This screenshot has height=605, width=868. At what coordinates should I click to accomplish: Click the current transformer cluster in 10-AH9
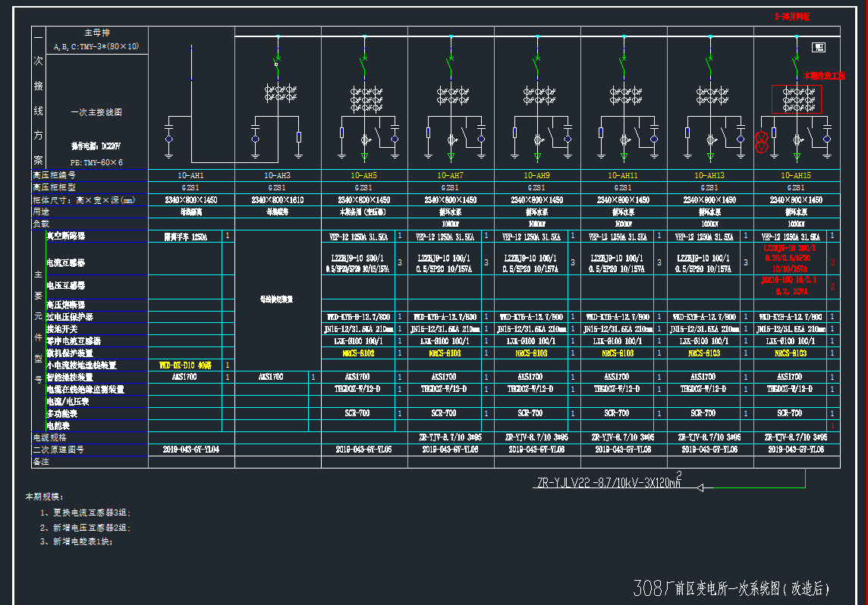pos(537,96)
